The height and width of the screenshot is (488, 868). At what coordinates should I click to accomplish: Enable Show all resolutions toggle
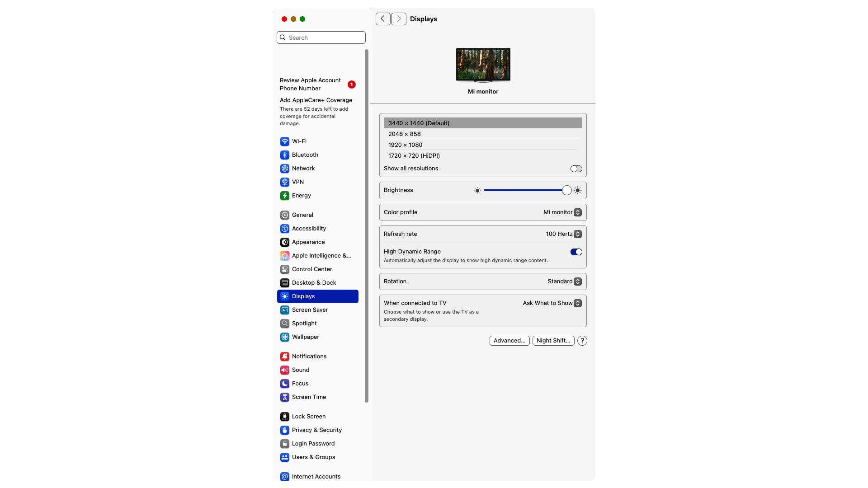576,169
